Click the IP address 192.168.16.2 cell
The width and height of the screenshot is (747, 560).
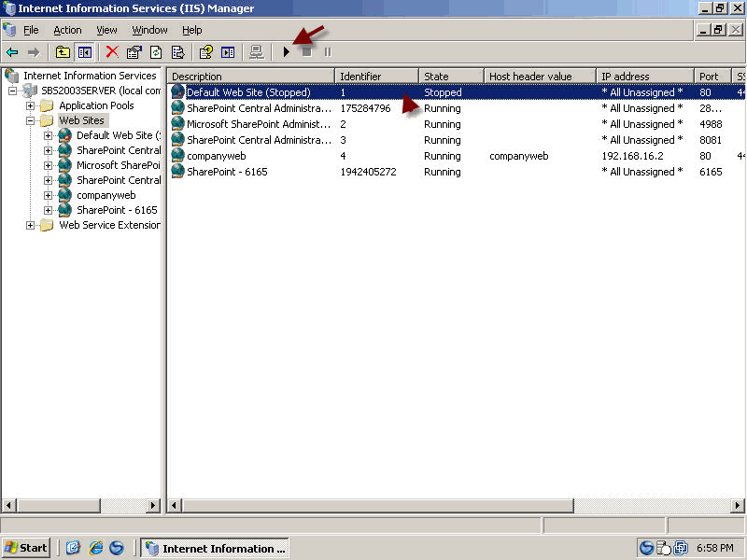coord(632,156)
